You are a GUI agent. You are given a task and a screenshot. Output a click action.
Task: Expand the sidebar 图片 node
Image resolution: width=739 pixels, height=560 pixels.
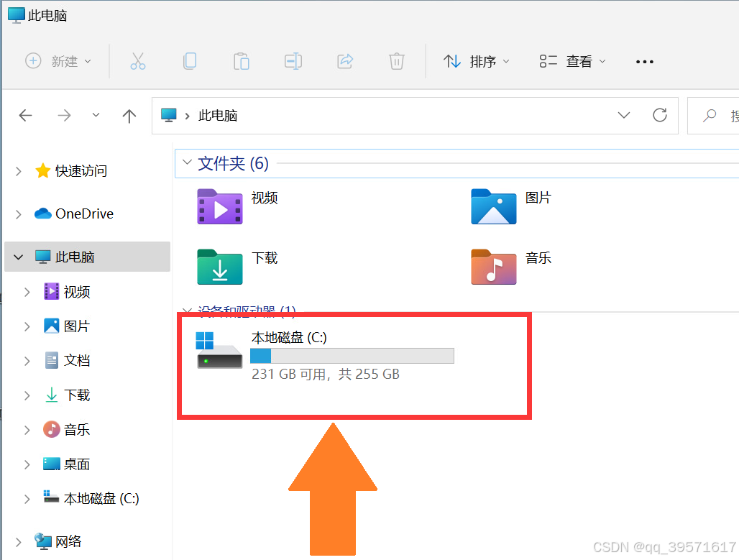[x=27, y=326]
